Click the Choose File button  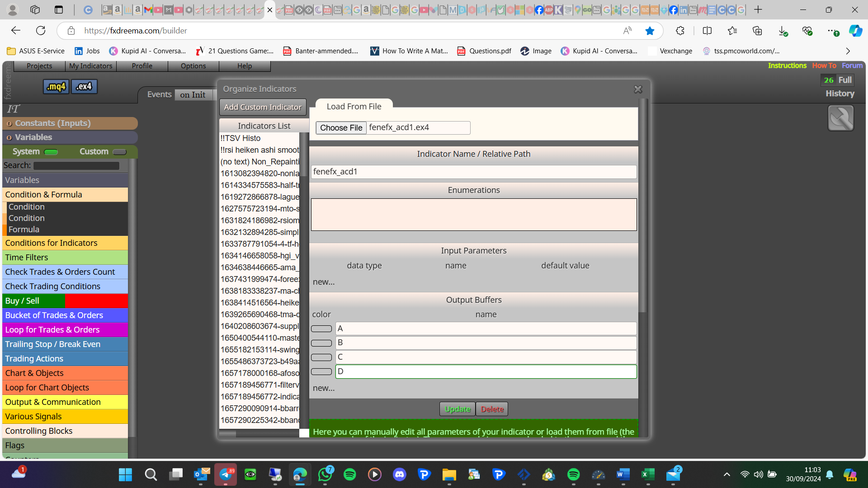coord(341,128)
